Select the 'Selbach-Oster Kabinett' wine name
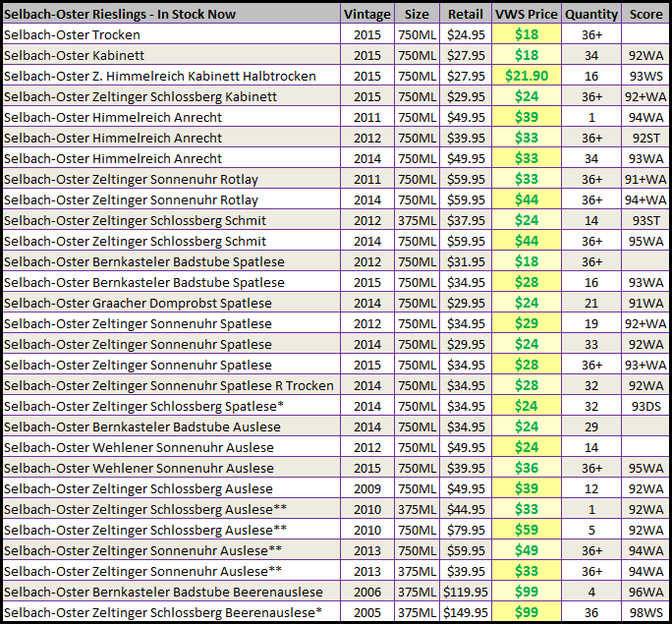This screenshot has width=672, height=624. coord(74,55)
